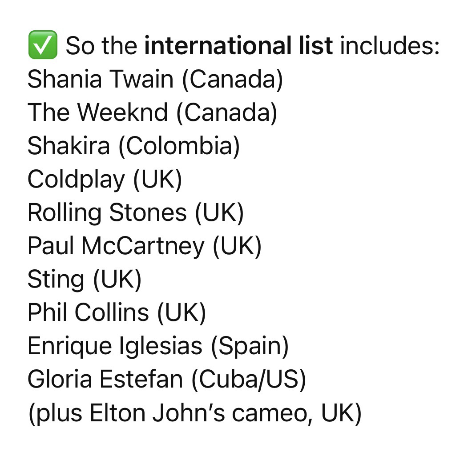Click the bold "international list" text
This screenshot has width=476, height=452.
pos(238,45)
